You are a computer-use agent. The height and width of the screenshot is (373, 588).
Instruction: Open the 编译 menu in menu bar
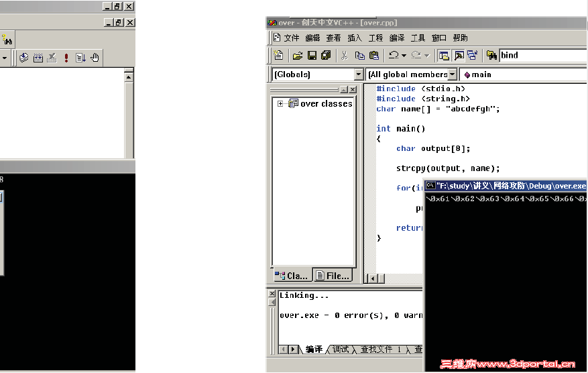tap(397, 38)
